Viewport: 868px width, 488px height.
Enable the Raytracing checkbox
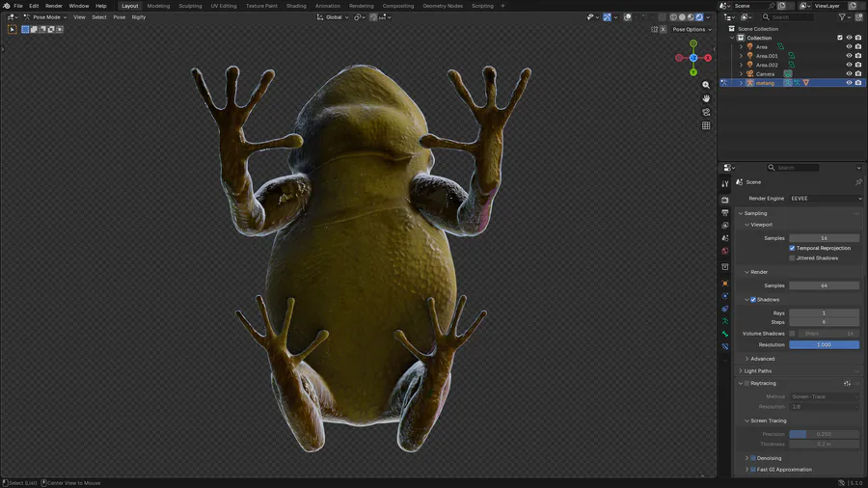click(x=747, y=383)
